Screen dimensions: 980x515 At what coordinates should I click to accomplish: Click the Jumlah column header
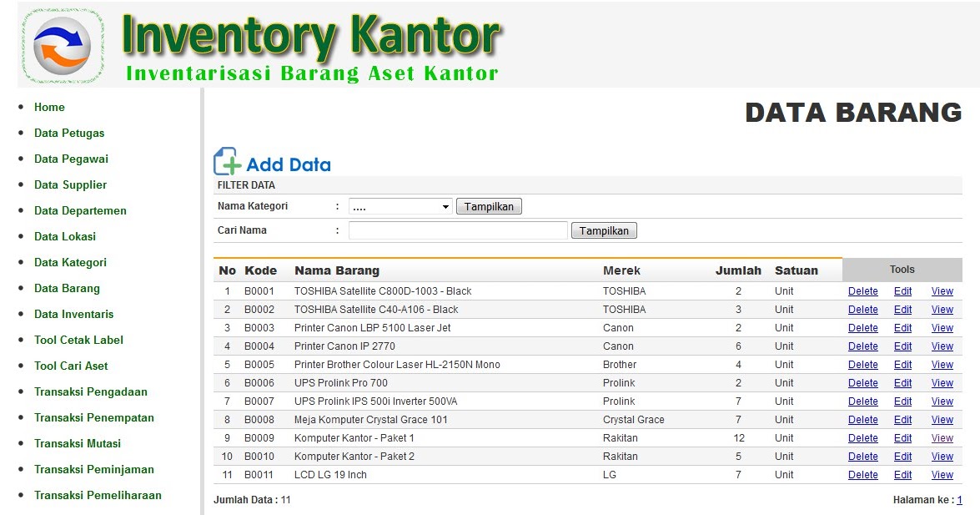738,270
